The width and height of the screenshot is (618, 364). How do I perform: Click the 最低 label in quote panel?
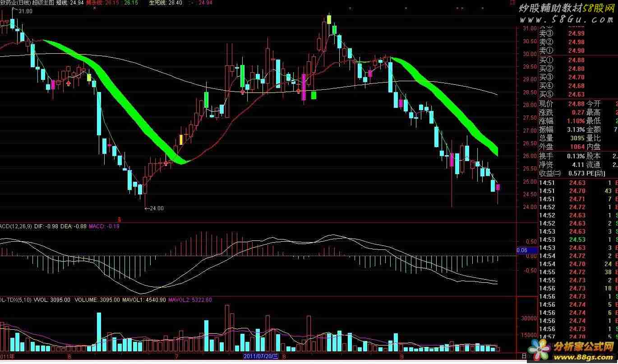(593, 121)
